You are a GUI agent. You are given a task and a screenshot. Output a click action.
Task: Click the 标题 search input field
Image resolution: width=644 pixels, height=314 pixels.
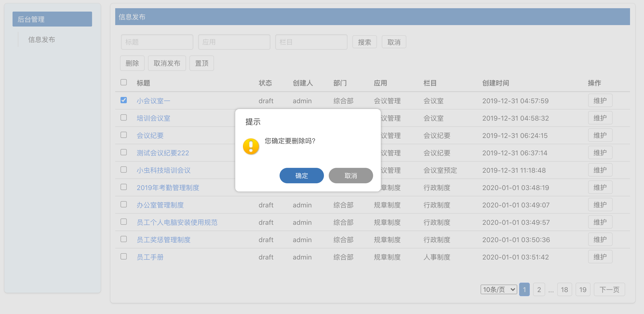(157, 42)
